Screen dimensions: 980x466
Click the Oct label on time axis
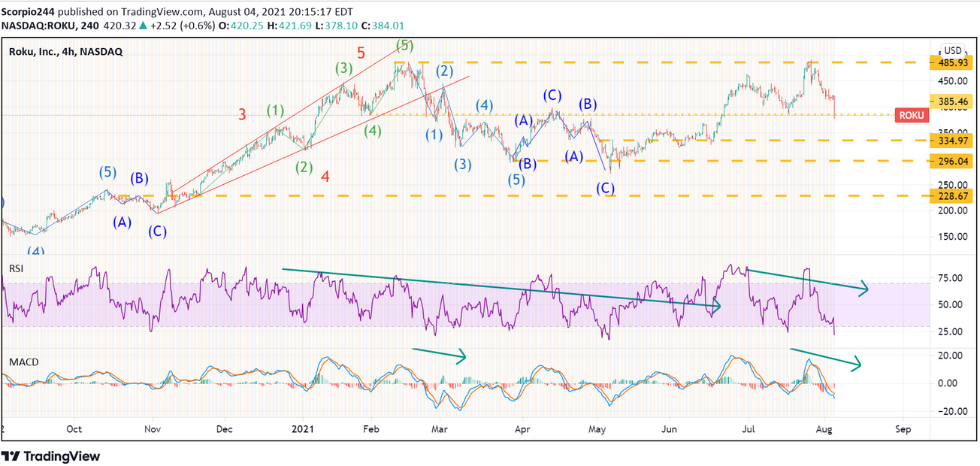click(74, 429)
